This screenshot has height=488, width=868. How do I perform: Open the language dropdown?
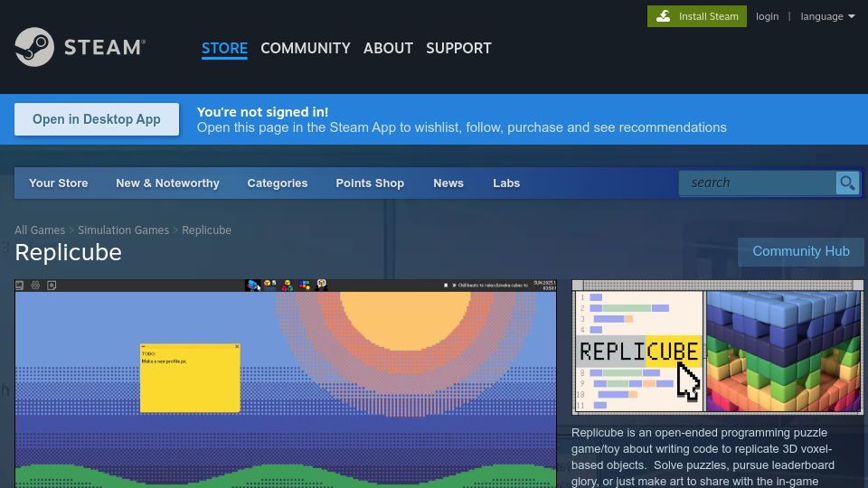coord(827,16)
